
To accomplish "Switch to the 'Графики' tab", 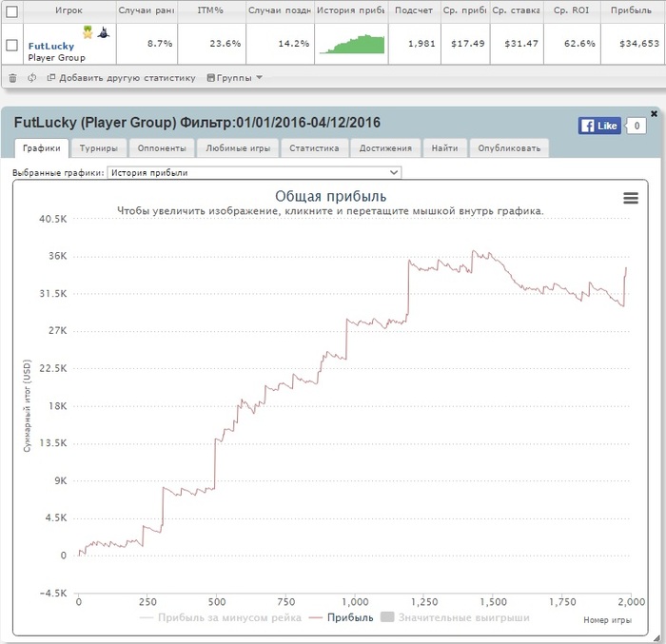I will point(42,148).
